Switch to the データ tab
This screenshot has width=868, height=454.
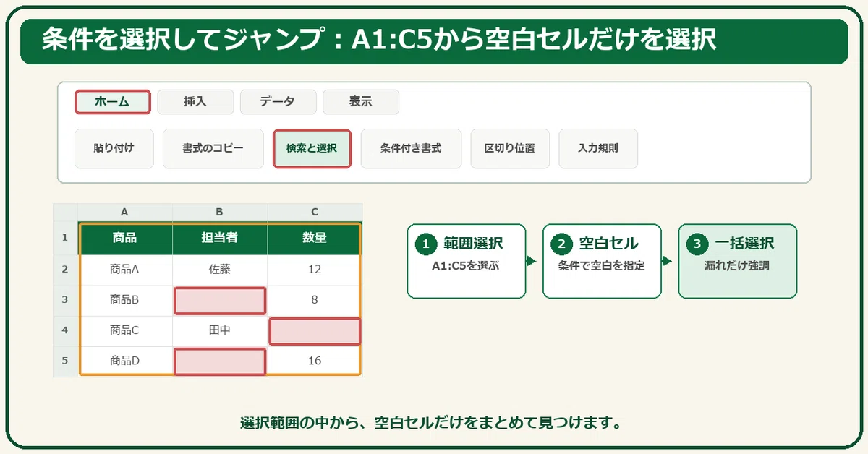click(278, 102)
